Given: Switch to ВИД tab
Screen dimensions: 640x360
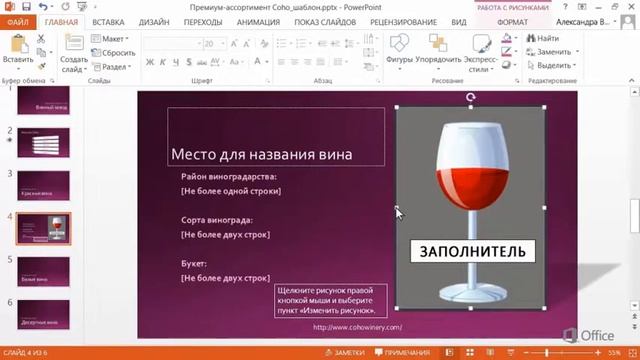Looking at the screenshot, I should coord(459,22).
